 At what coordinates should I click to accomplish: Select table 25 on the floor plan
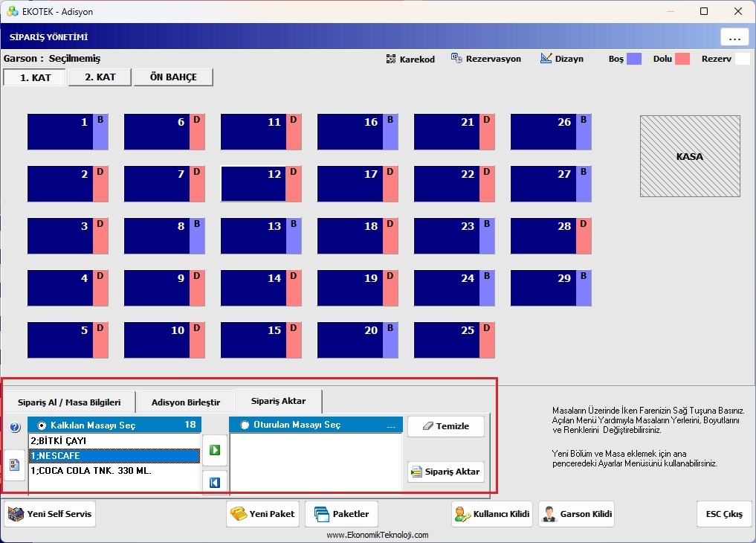click(x=454, y=340)
